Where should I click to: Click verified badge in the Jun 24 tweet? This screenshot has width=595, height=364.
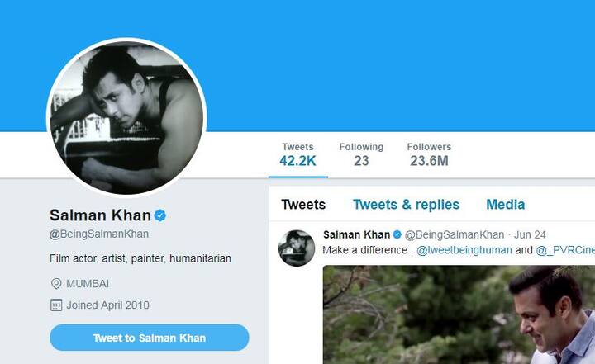[x=397, y=234]
